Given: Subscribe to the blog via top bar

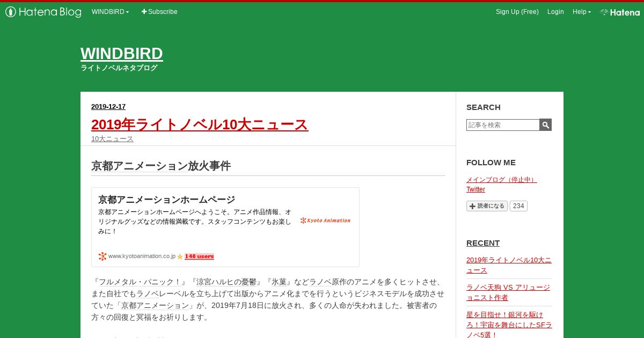Looking at the screenshot, I should pos(159,12).
